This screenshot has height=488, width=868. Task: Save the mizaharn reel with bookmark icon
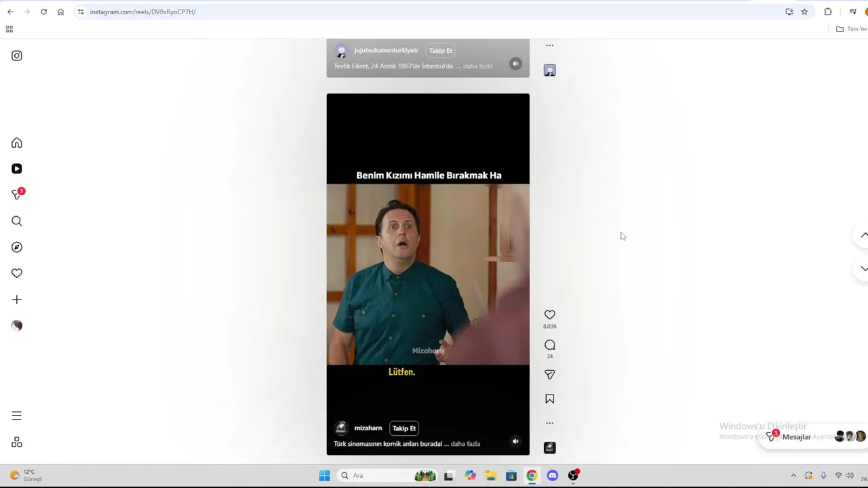pos(550,399)
